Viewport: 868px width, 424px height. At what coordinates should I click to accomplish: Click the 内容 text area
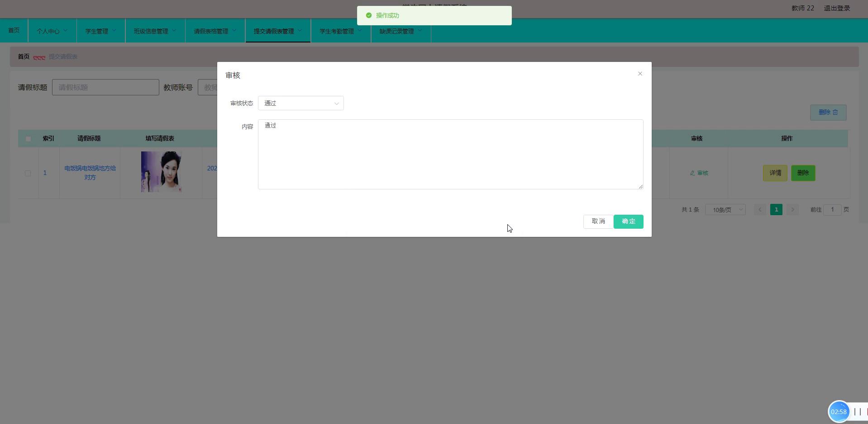450,154
